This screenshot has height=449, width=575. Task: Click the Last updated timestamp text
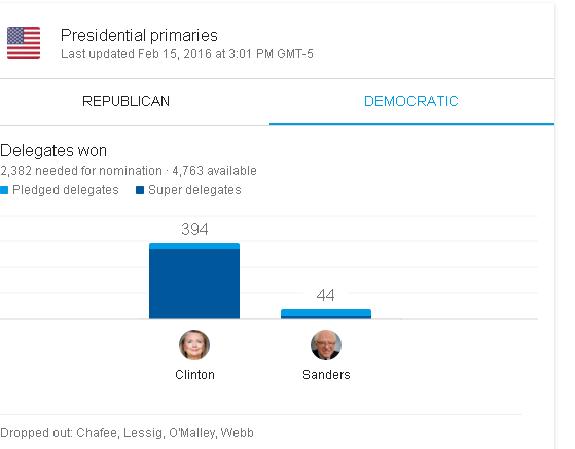[x=187, y=54]
